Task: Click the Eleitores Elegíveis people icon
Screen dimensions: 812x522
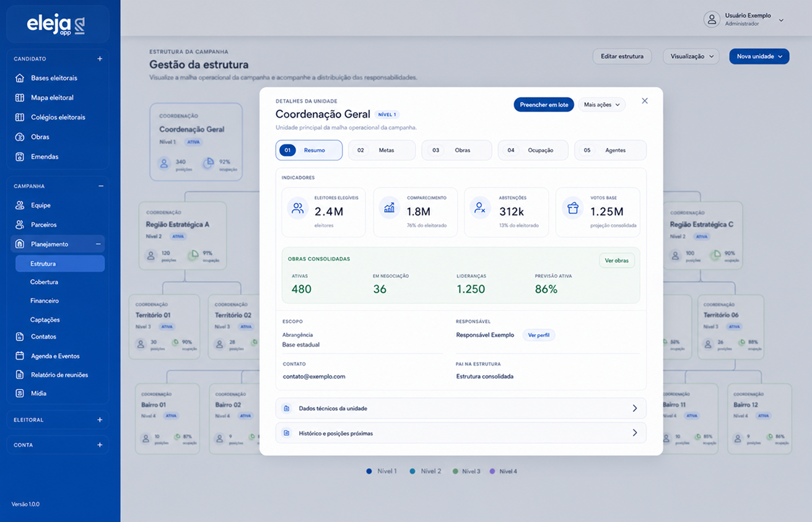Action: pos(298,208)
